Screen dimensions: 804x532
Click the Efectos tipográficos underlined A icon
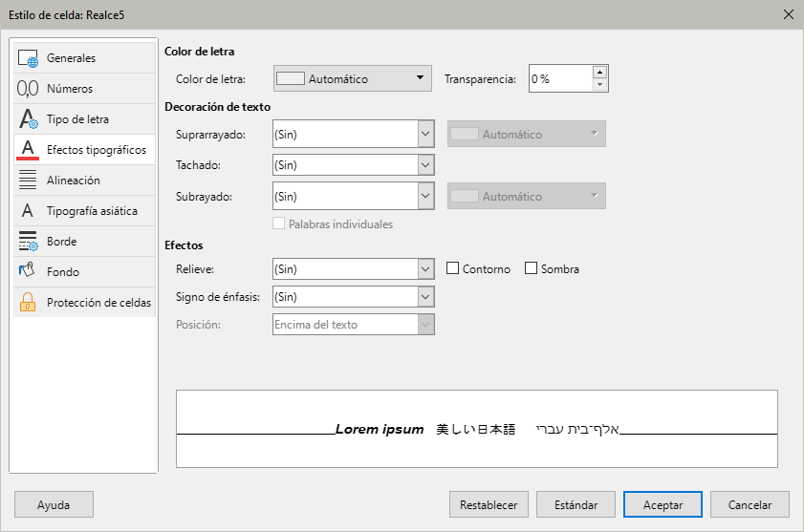(x=28, y=150)
